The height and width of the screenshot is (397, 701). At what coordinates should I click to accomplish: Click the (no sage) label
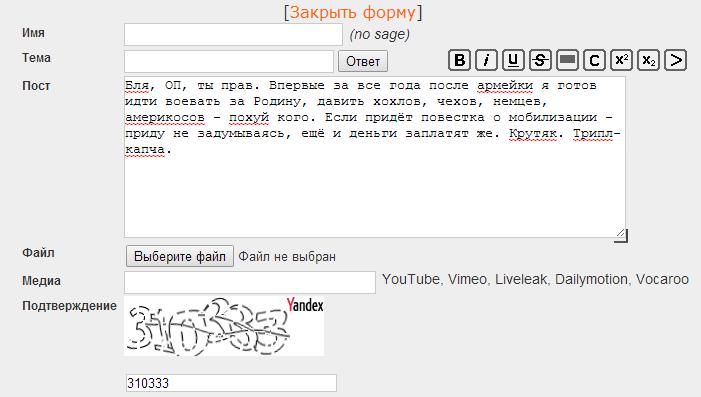[380, 34]
